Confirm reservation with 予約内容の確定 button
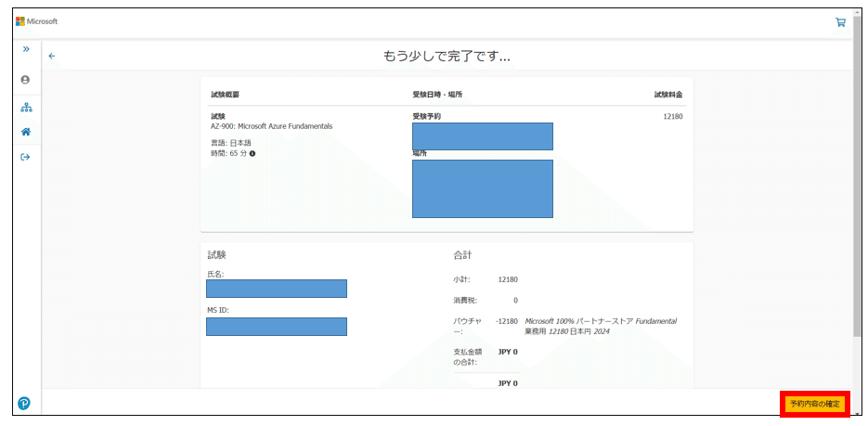 (x=815, y=404)
